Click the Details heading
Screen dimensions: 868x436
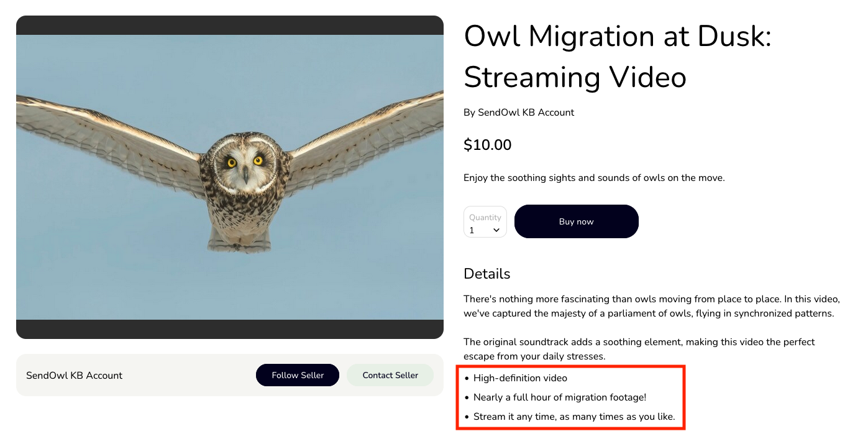click(x=487, y=274)
